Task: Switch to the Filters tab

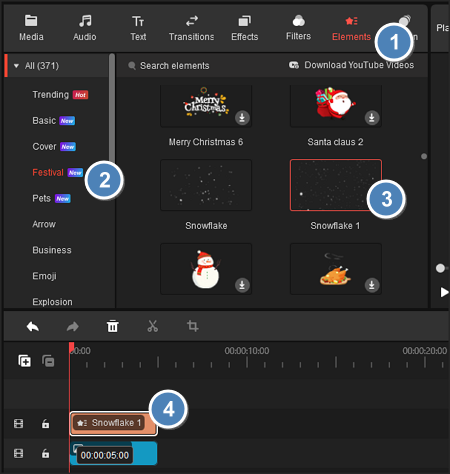Action: pyautogui.click(x=298, y=28)
